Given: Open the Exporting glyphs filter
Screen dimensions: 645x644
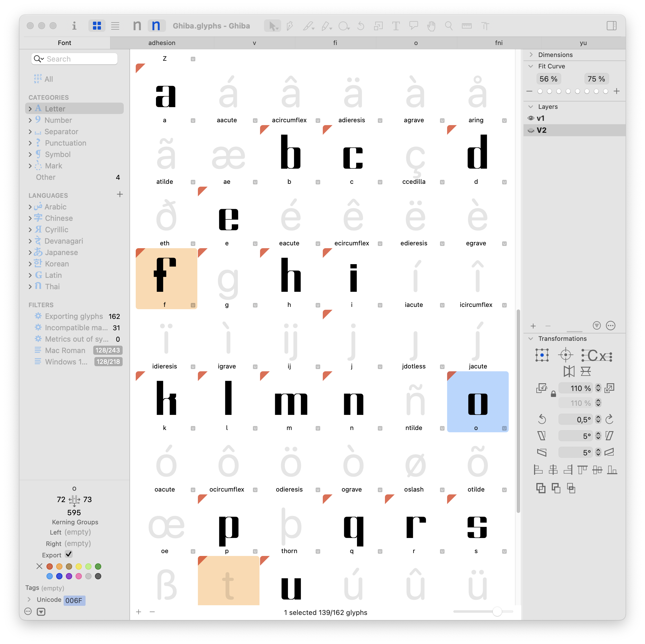Looking at the screenshot, I should (74, 316).
